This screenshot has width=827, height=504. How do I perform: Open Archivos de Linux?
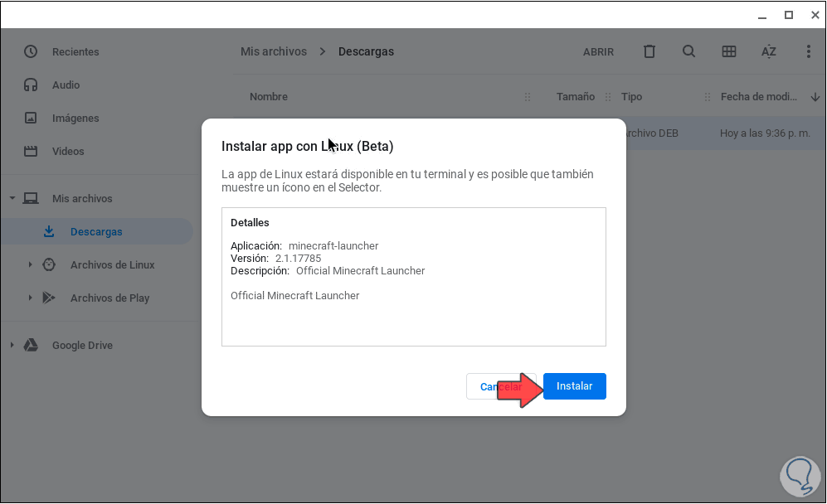pyautogui.click(x=112, y=265)
